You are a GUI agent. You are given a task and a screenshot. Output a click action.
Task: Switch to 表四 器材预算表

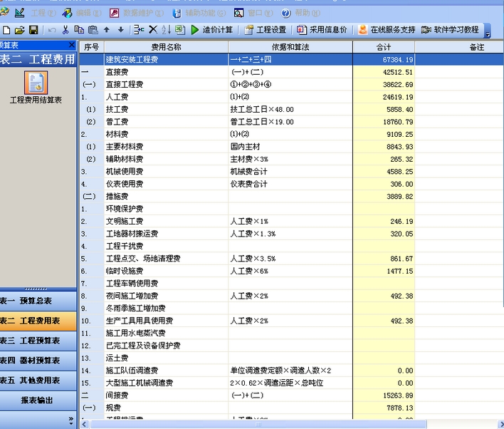click(38, 361)
